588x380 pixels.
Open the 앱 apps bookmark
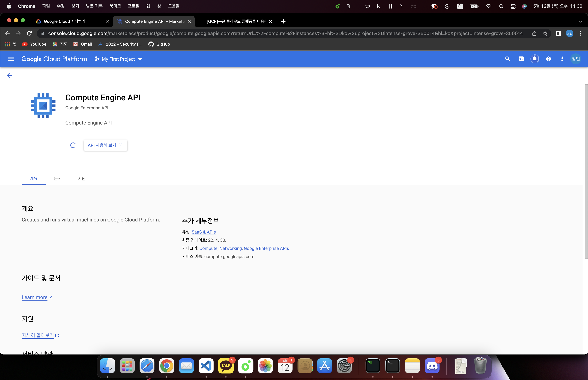[11, 44]
